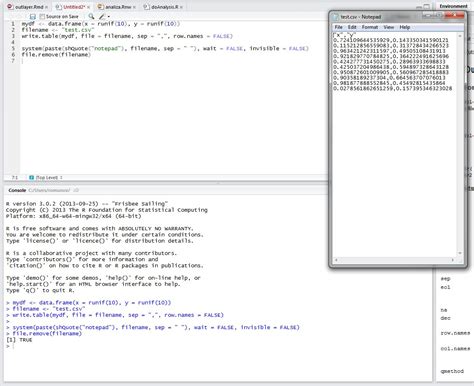Click the 'qmethod' text in help pane
The image size is (474, 386).
[x=452, y=371]
